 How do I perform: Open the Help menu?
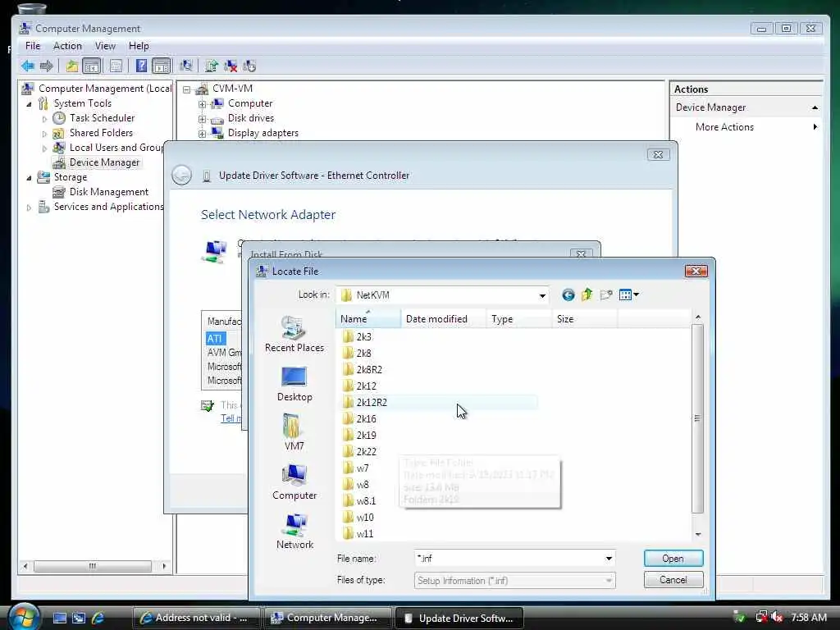(x=139, y=46)
